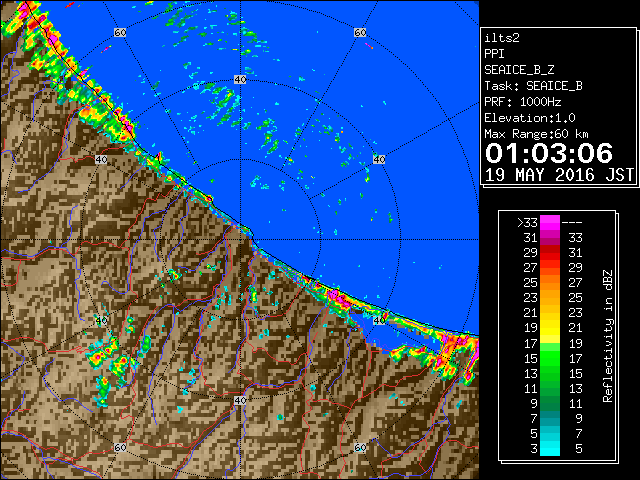Image resolution: width=640 pixels, height=480 pixels.
Task: Click the bright magenta >33 dBZ swatch
Action: 550,222
